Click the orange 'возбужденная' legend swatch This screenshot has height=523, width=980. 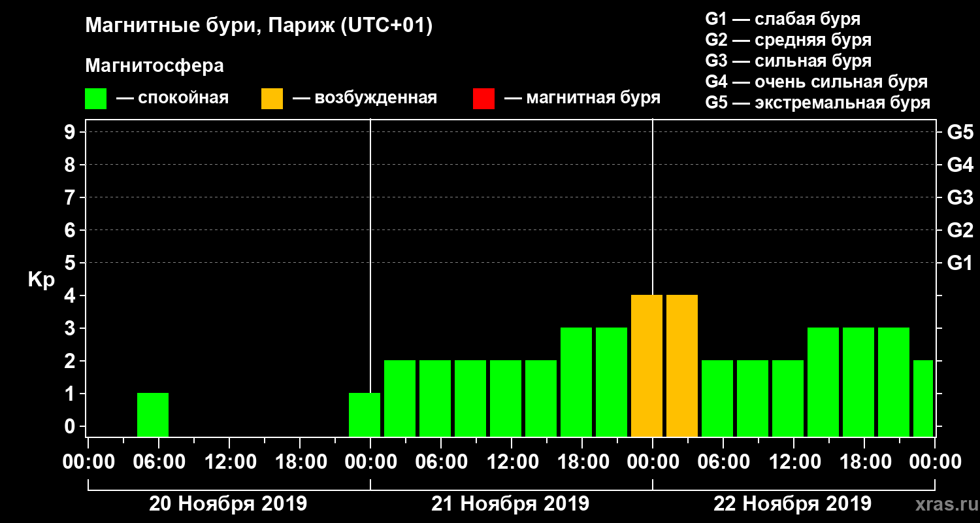pyautogui.click(x=272, y=99)
